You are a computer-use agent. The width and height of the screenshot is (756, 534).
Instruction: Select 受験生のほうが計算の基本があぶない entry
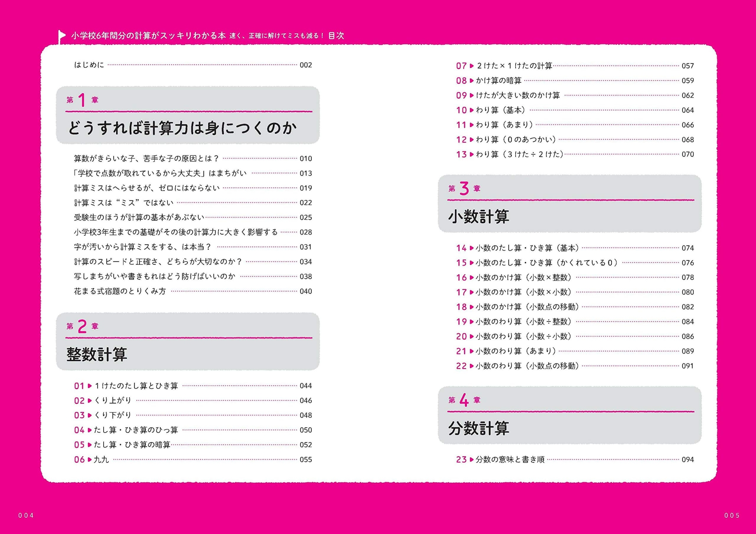point(193,217)
